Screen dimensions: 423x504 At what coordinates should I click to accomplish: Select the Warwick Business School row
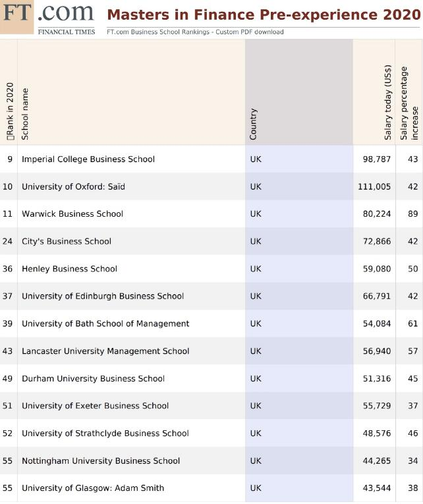72,214
